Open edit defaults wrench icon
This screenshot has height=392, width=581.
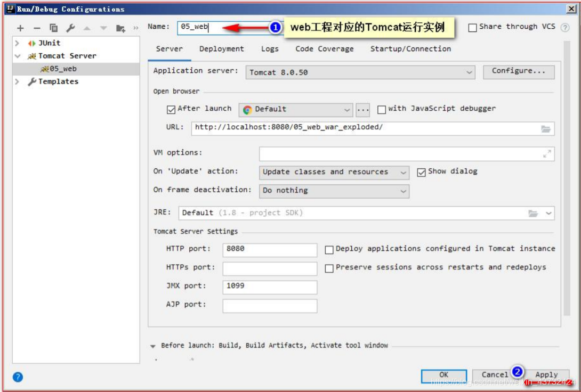click(x=70, y=28)
